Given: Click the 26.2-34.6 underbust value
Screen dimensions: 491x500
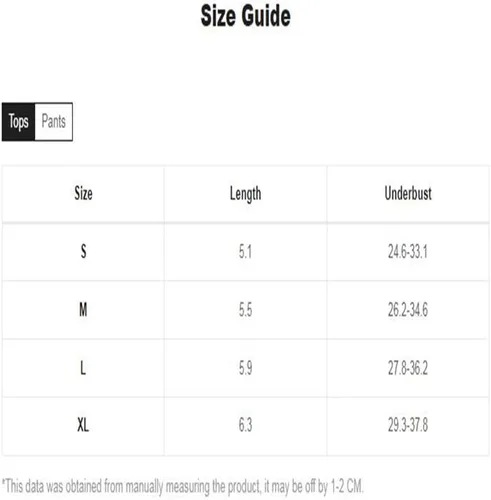Looking at the screenshot, I should (408, 310).
